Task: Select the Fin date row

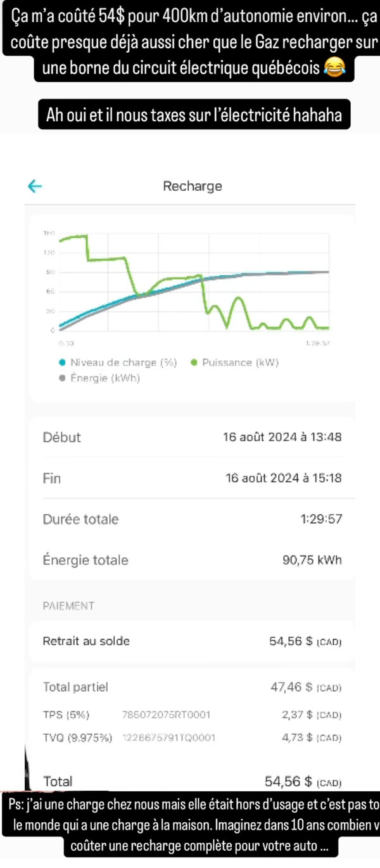Action: click(x=192, y=477)
